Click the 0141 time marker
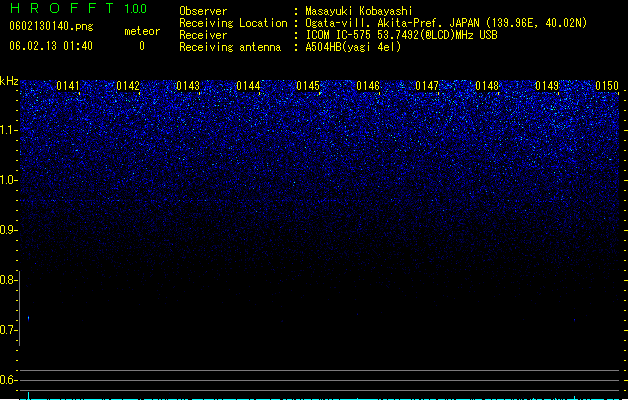The image size is (629, 400). click(x=68, y=86)
